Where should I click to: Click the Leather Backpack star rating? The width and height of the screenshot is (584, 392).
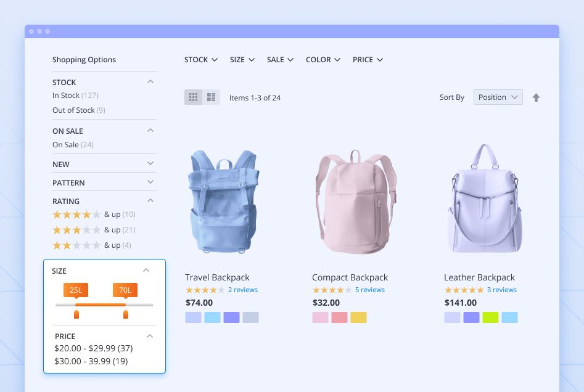click(464, 290)
